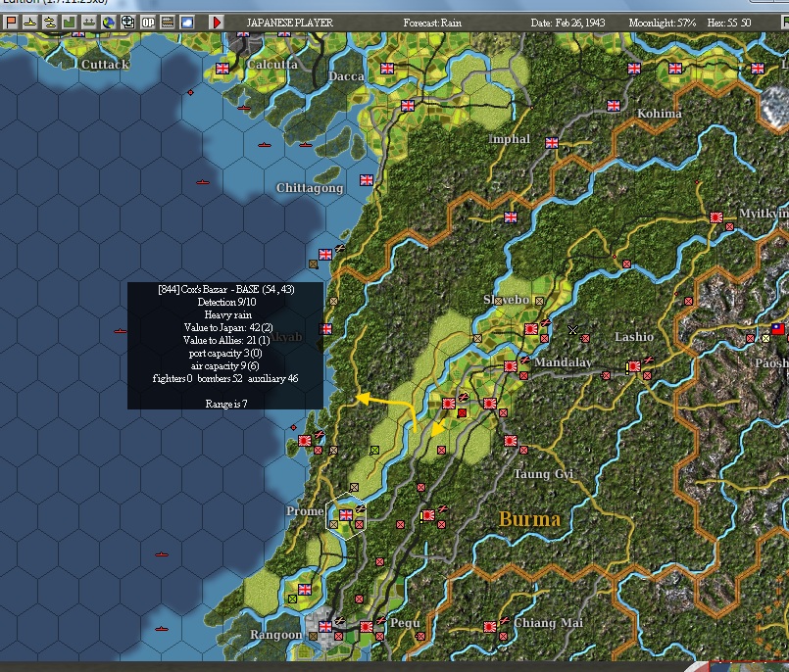Select the British base flag at Chittagong

click(367, 180)
